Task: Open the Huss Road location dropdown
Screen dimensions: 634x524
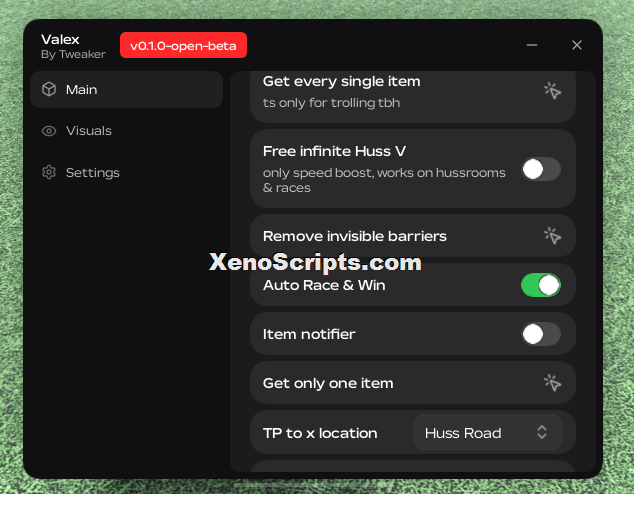Action: point(488,432)
